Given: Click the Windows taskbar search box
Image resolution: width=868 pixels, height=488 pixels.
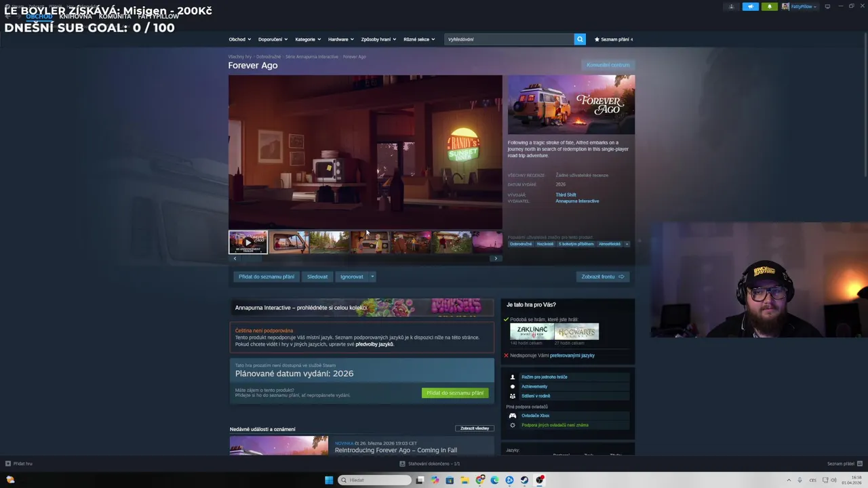Looking at the screenshot, I should (375, 480).
